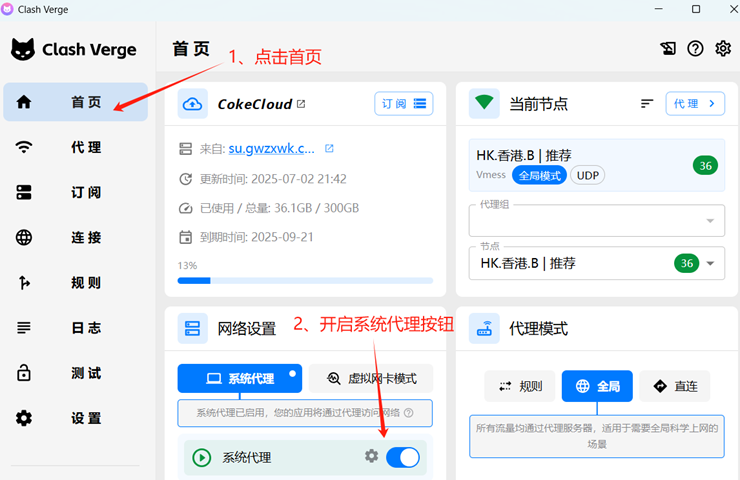Click the 订阅 button on CokeCloud card
The height and width of the screenshot is (480, 740).
click(x=404, y=103)
